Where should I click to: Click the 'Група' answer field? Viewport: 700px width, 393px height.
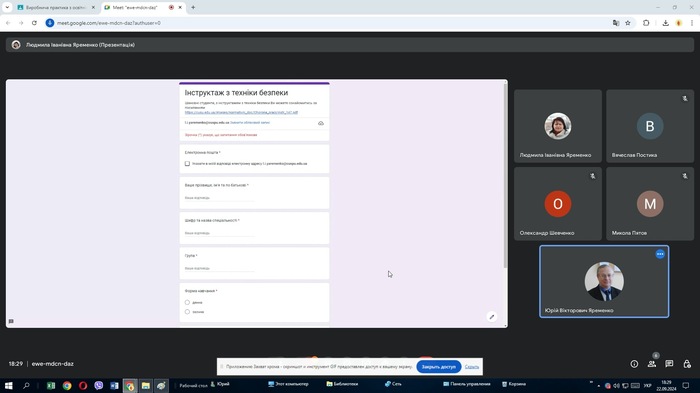pyautogui.click(x=219, y=268)
